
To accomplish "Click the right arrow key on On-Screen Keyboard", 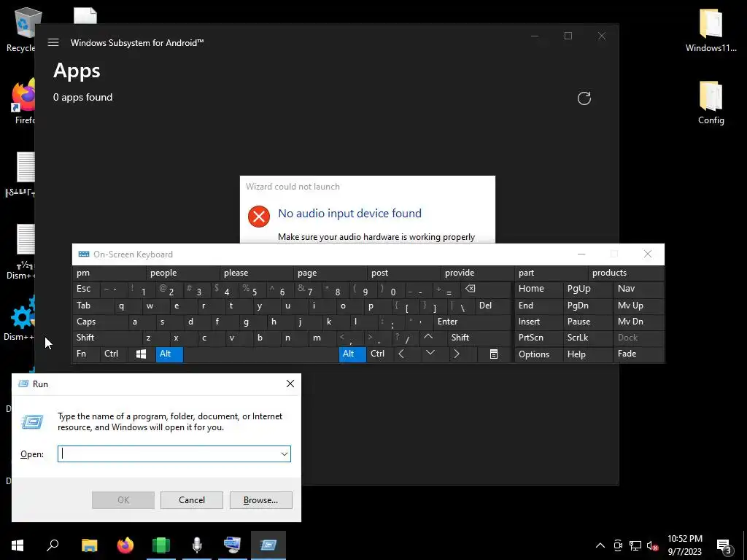I will coord(457,354).
